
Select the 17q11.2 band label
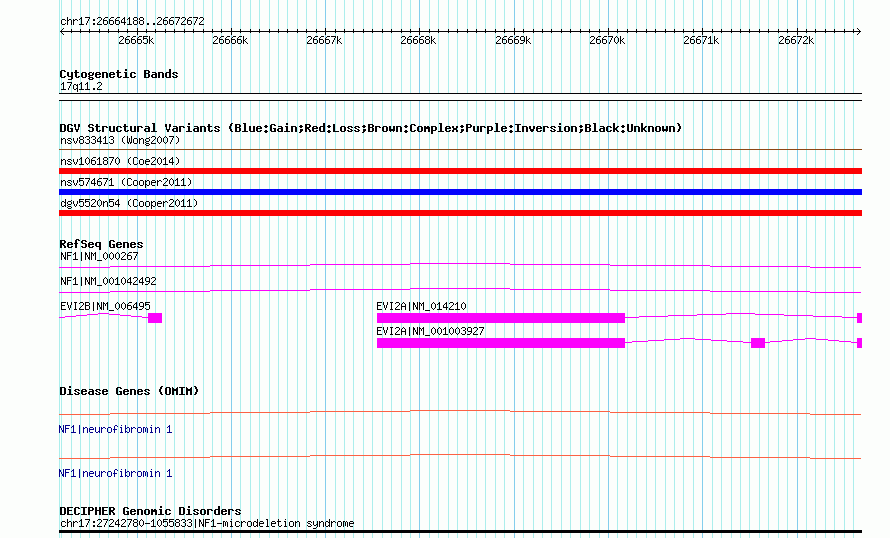point(81,86)
